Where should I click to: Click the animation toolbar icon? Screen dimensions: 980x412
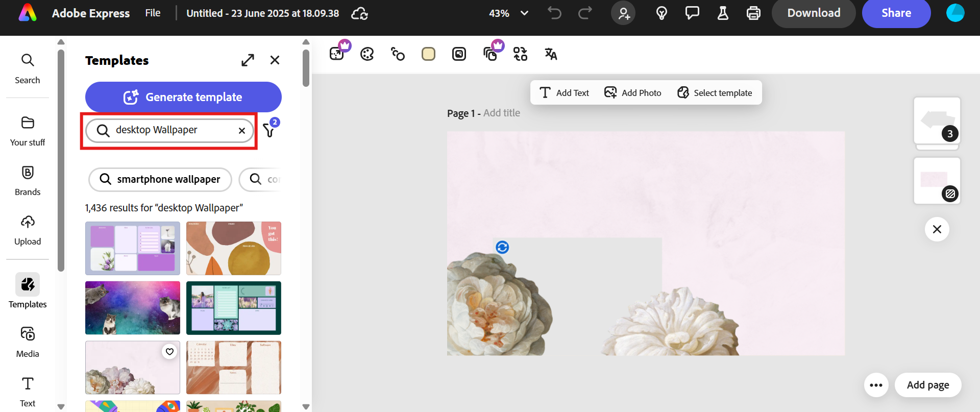398,54
